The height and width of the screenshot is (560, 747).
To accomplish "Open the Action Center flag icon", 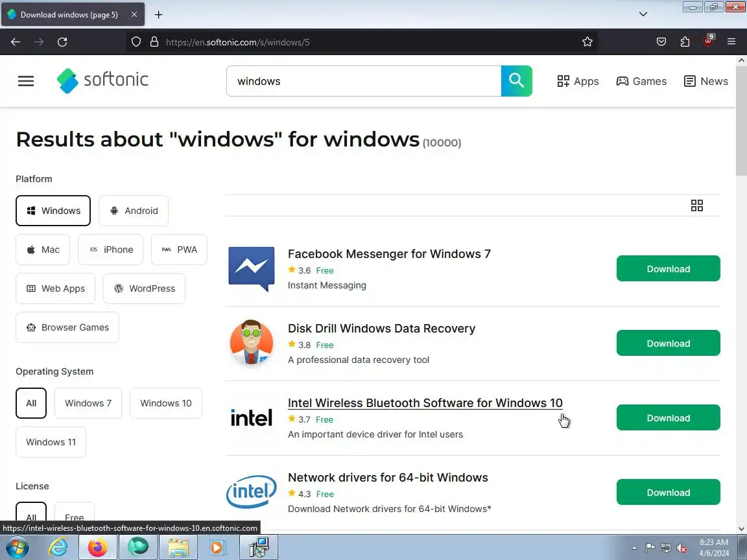I will [x=650, y=548].
